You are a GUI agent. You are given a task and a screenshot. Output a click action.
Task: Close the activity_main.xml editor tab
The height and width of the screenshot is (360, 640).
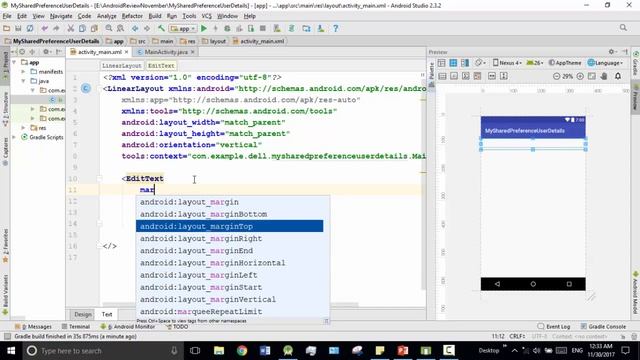127,52
